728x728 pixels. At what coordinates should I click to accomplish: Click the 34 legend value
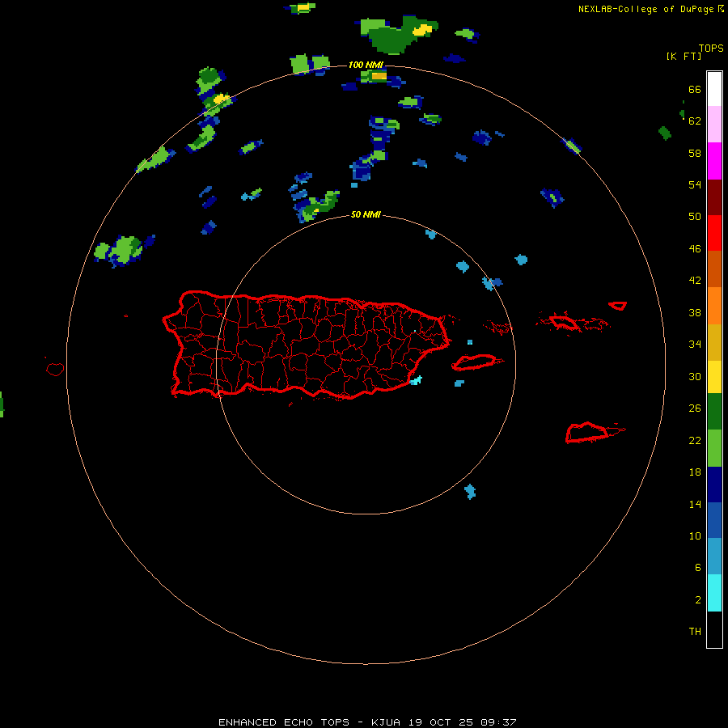click(x=695, y=345)
